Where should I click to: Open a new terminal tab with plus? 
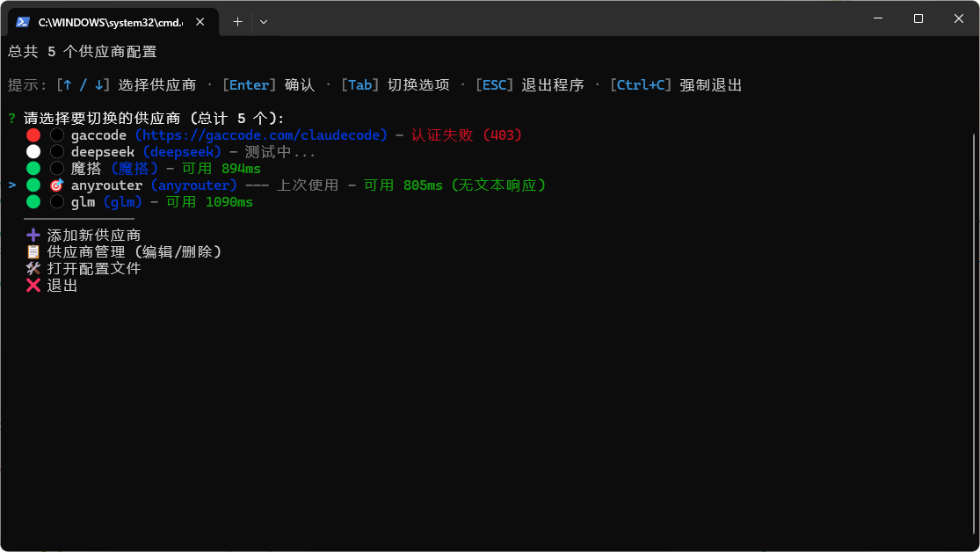[237, 22]
